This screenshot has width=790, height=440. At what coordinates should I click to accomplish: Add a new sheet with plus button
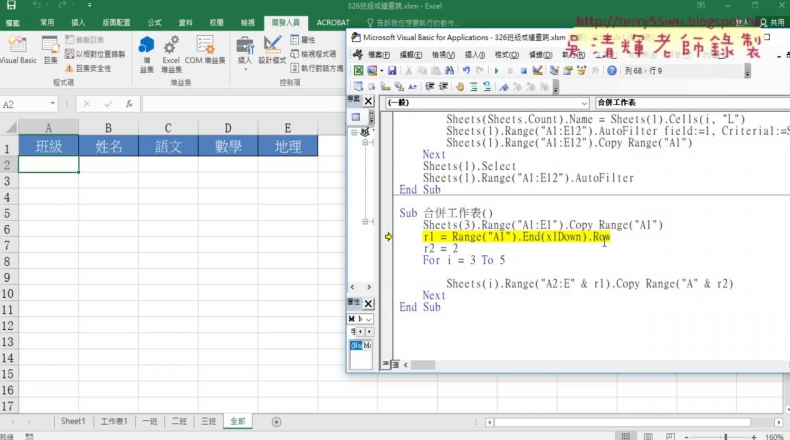(276, 422)
